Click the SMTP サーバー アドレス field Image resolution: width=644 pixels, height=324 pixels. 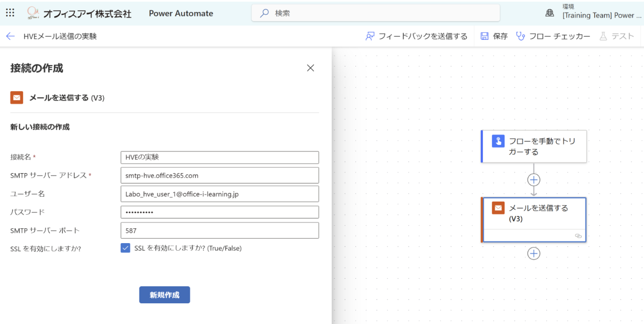tap(220, 175)
